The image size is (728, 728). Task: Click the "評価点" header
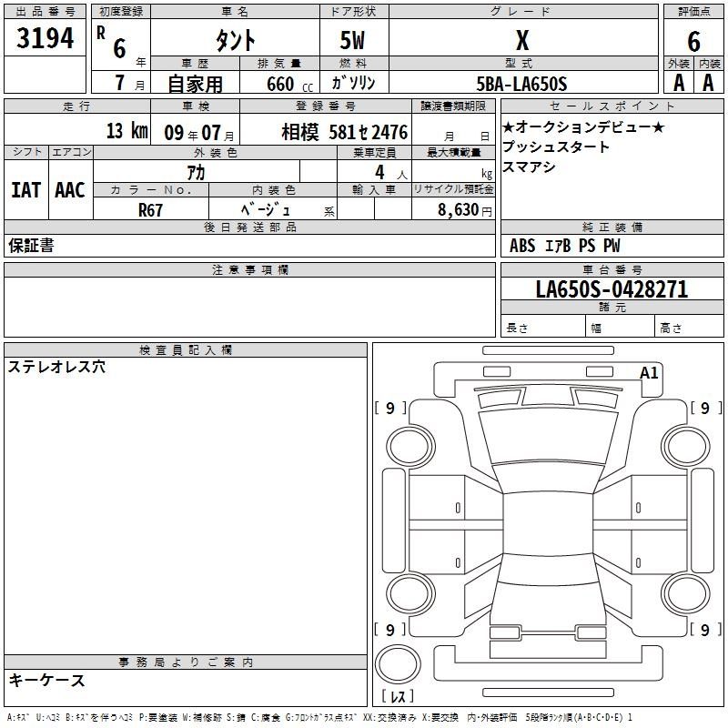(x=693, y=12)
